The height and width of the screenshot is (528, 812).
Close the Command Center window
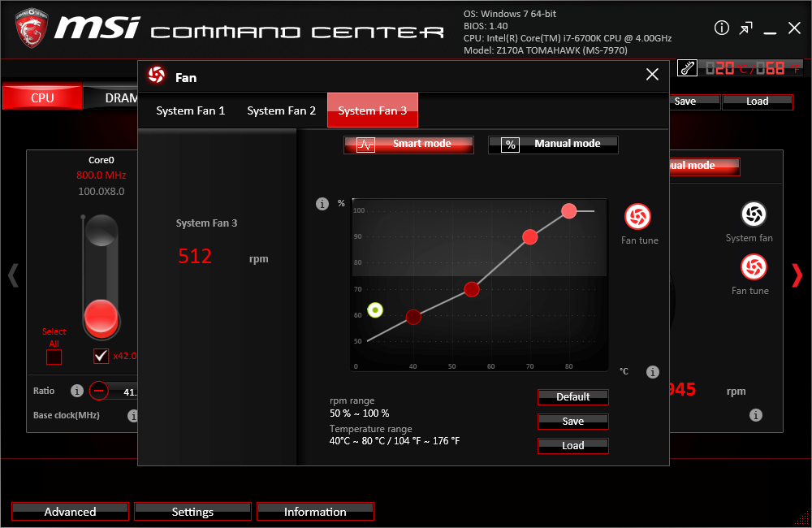point(794,28)
